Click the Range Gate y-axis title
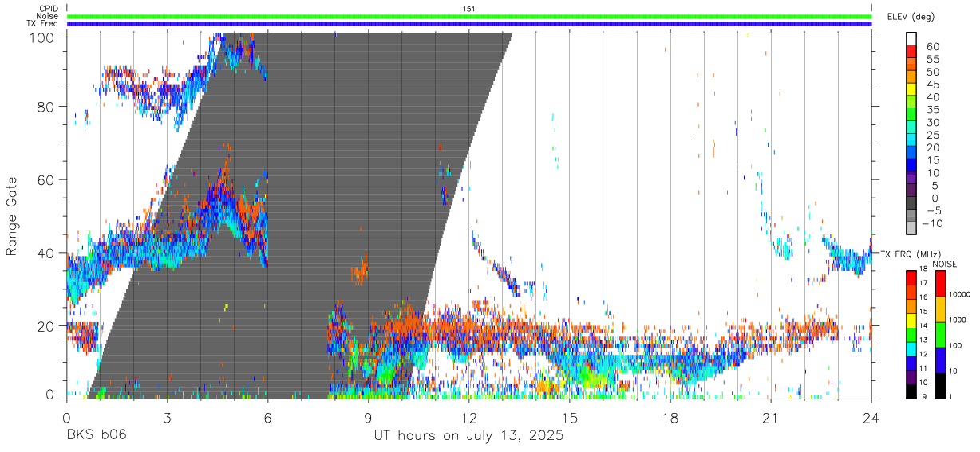 coord(12,216)
